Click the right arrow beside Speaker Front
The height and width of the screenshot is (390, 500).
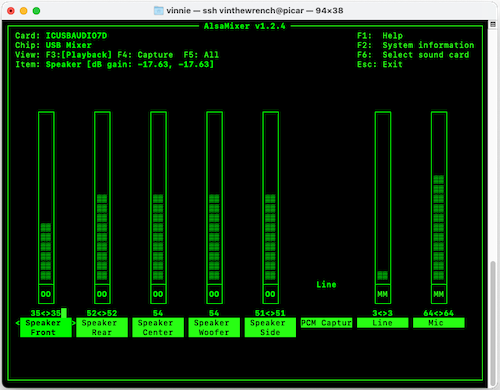click(74, 323)
